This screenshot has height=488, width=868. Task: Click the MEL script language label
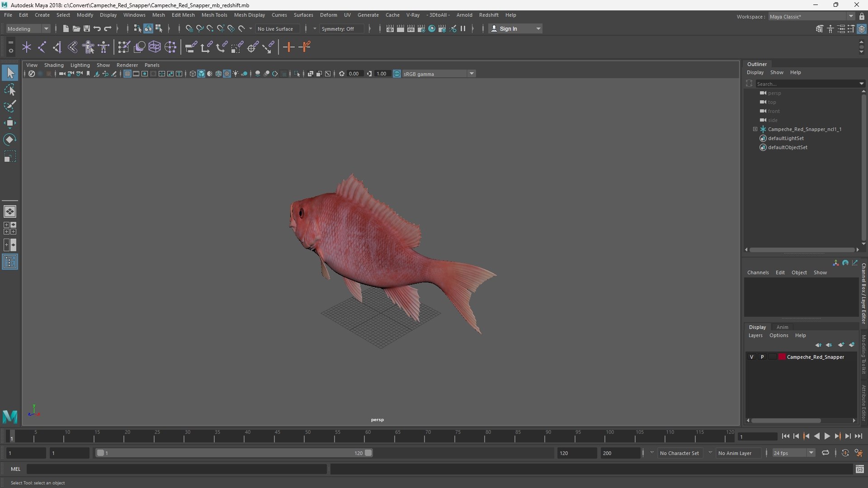(16, 469)
